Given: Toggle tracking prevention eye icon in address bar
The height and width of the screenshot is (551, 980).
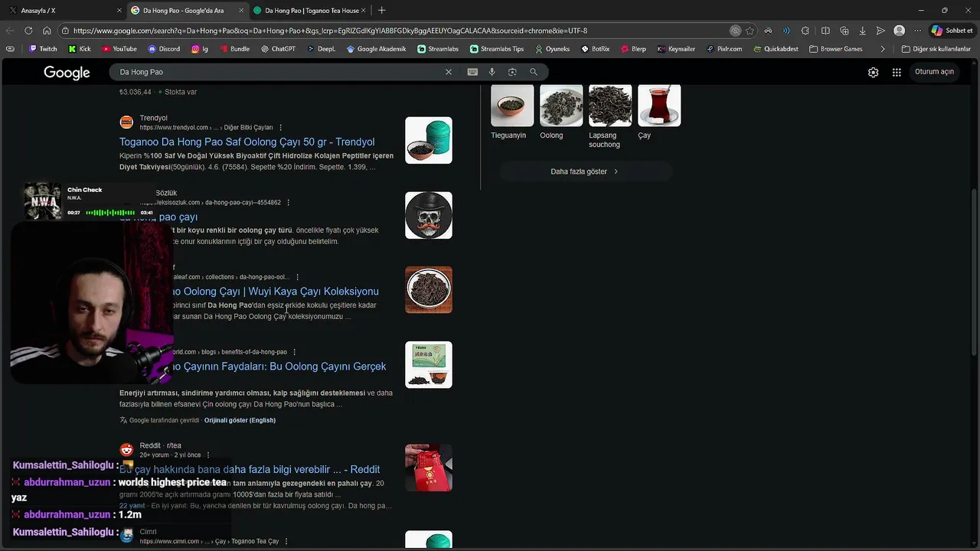Looking at the screenshot, I should point(735,31).
